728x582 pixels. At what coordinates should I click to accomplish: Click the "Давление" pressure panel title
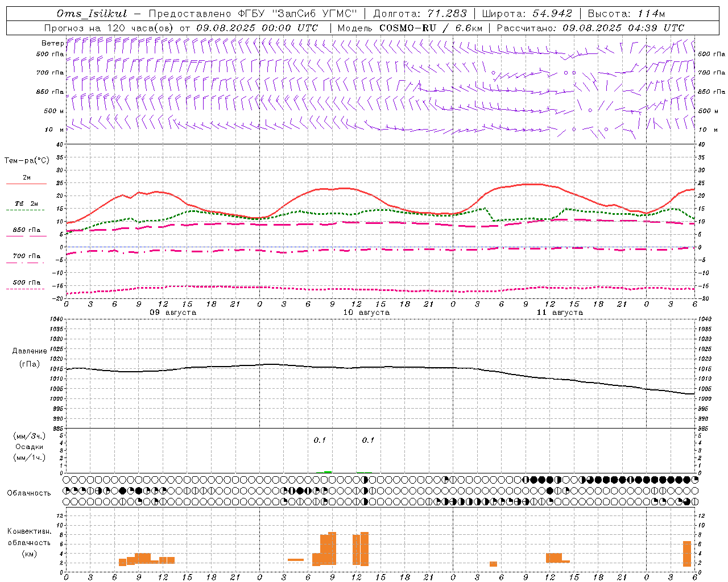tap(30, 351)
